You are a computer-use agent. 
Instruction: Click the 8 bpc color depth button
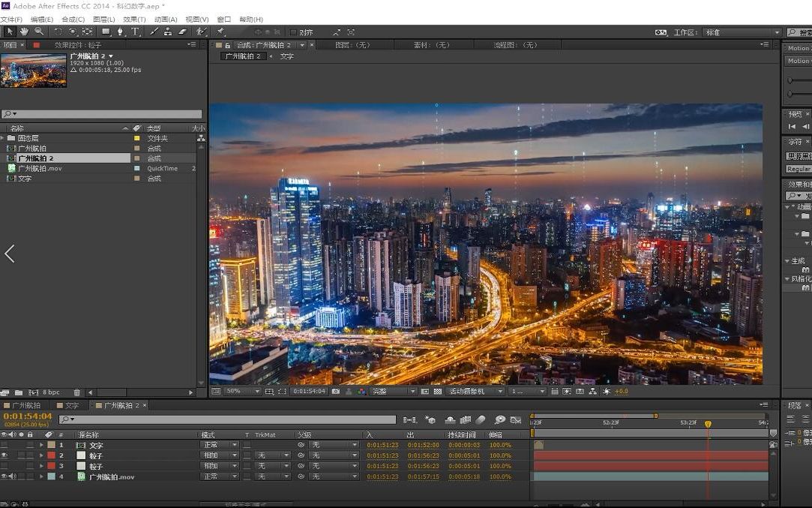(x=51, y=392)
